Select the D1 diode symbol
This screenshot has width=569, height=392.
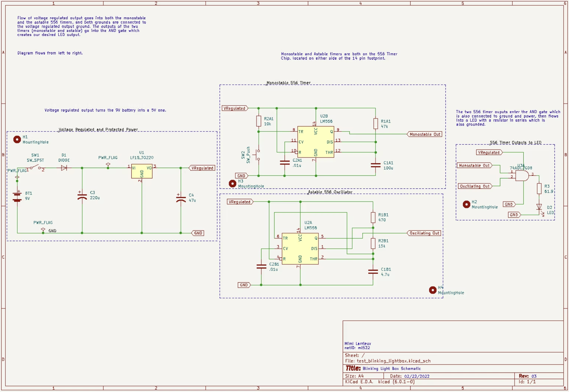point(64,168)
